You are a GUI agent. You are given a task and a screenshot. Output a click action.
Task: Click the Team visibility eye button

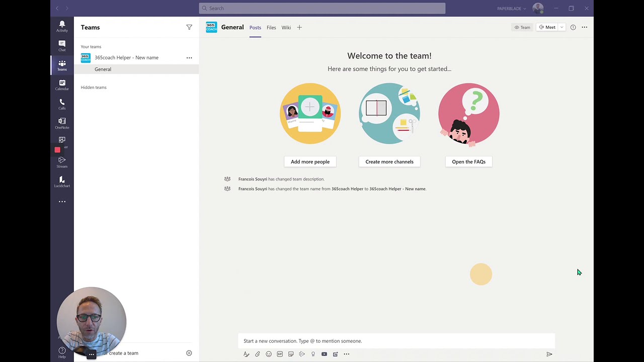tap(522, 27)
